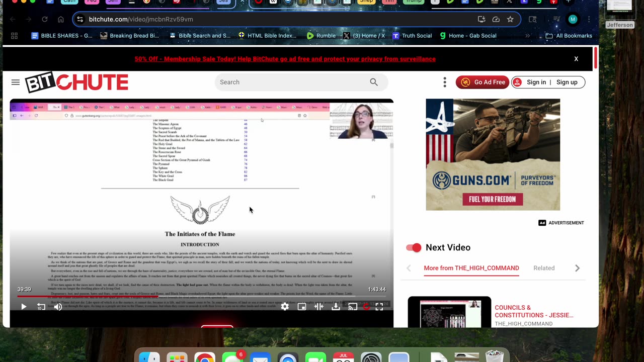The height and width of the screenshot is (362, 644).
Task: Open COUNCILS & CONSTITUTIONS video title
Action: pos(534,311)
